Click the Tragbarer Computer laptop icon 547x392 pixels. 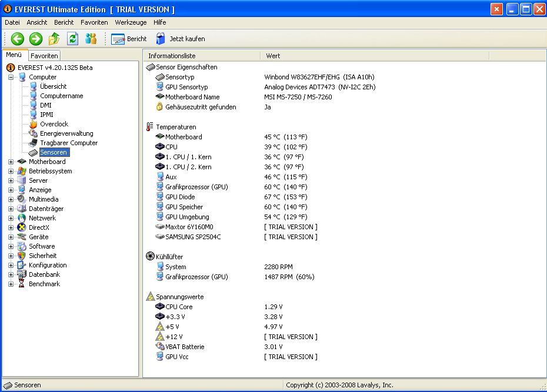coord(33,143)
